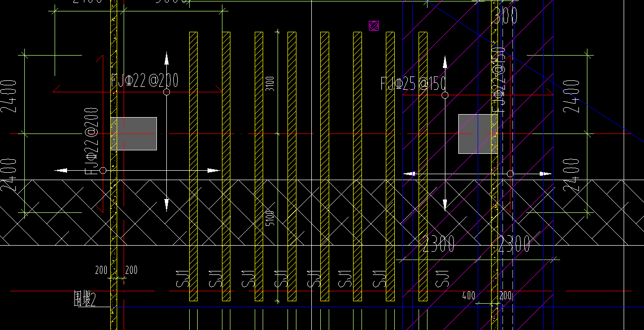Select the horizontal FJΦ22@200 rebar label
This screenshot has width=644, height=330.
[x=144, y=80]
